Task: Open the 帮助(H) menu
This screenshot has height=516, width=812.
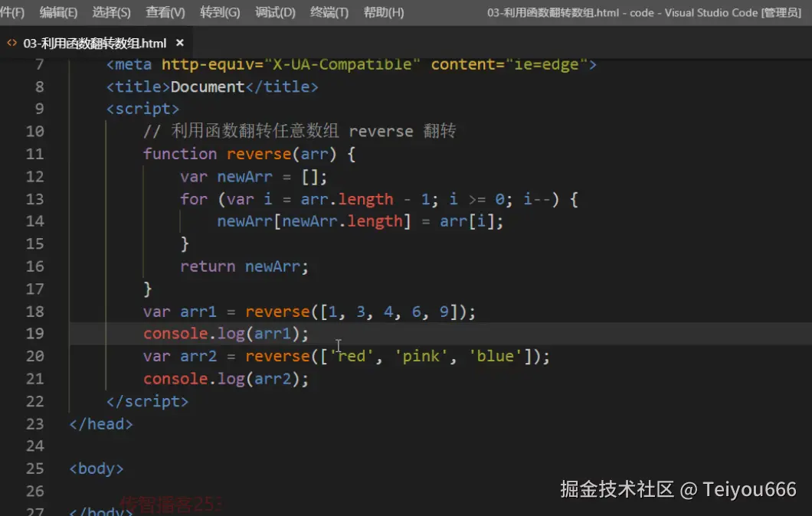Action: tap(383, 12)
